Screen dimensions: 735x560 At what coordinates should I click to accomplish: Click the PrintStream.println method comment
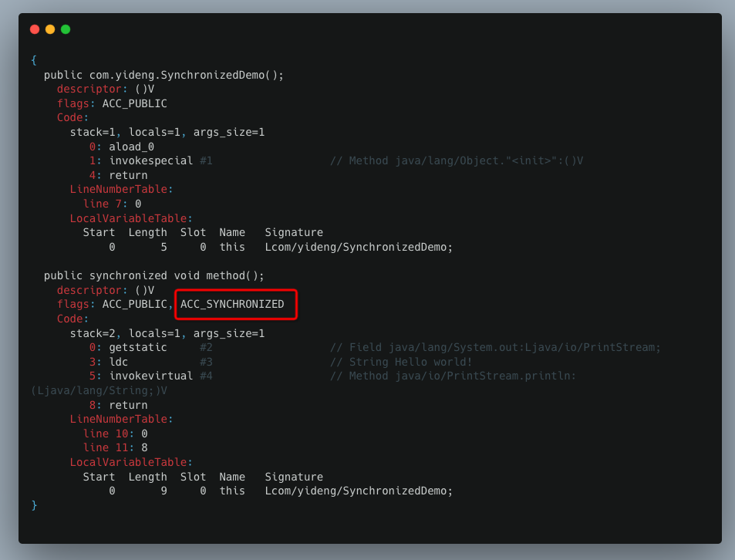click(x=453, y=376)
